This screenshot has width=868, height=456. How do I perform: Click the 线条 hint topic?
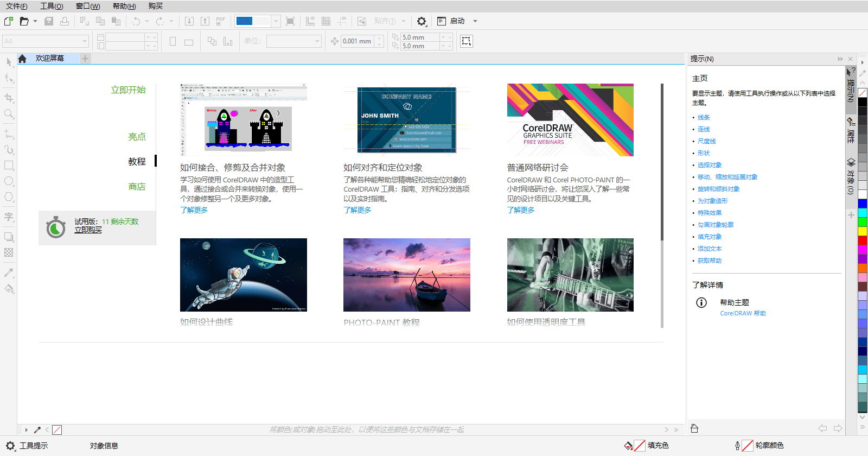coord(704,117)
